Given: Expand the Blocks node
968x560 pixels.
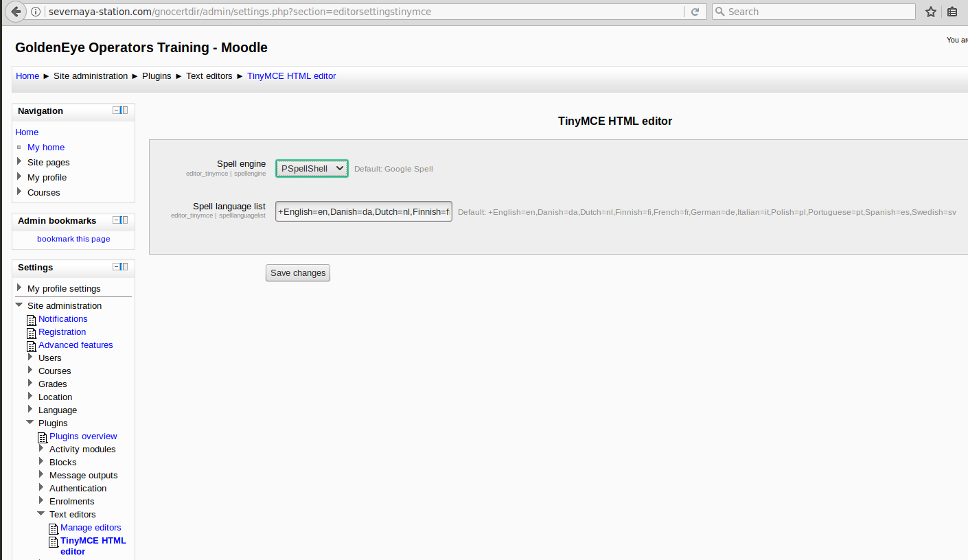Looking at the screenshot, I should (41, 462).
